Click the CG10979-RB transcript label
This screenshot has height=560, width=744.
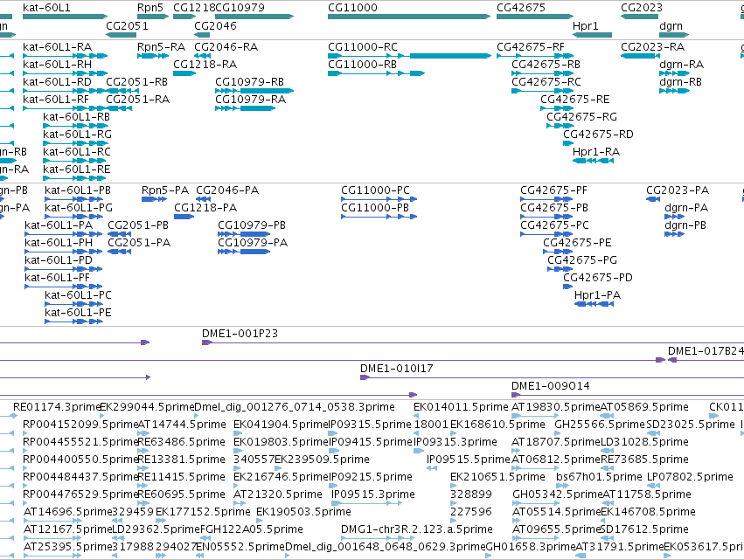pos(249,82)
